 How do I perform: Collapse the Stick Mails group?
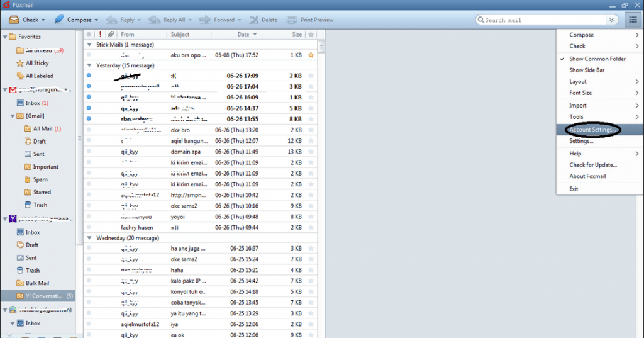coord(89,45)
